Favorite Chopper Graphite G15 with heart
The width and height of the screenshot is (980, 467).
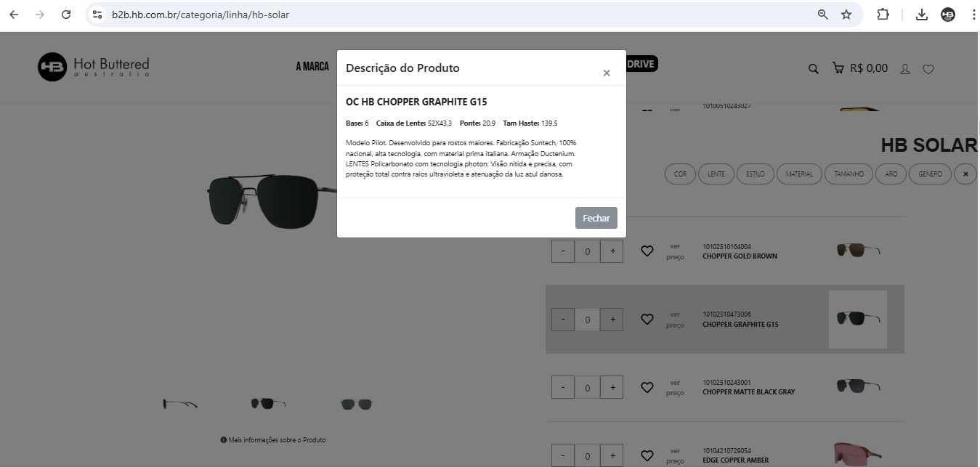(x=647, y=319)
